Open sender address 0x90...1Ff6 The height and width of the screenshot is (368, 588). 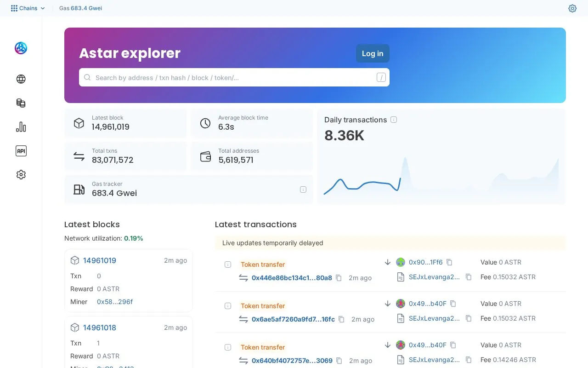426,262
